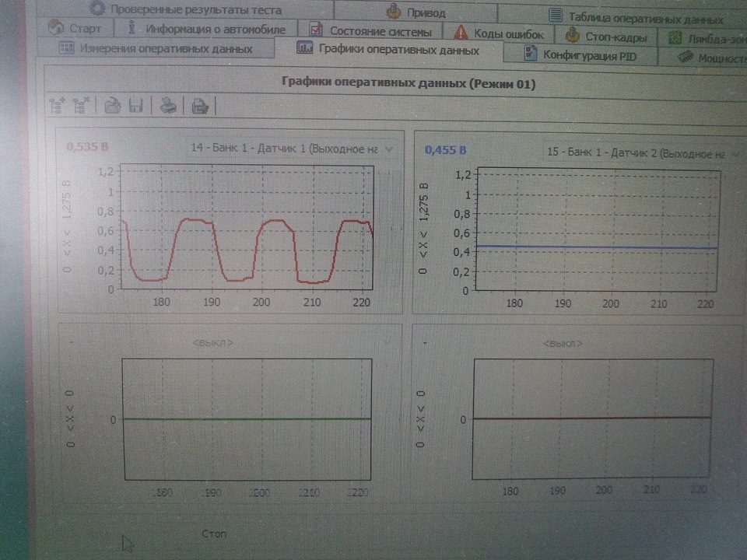
Task: Open the Состояние системы tab
Action: (370, 31)
